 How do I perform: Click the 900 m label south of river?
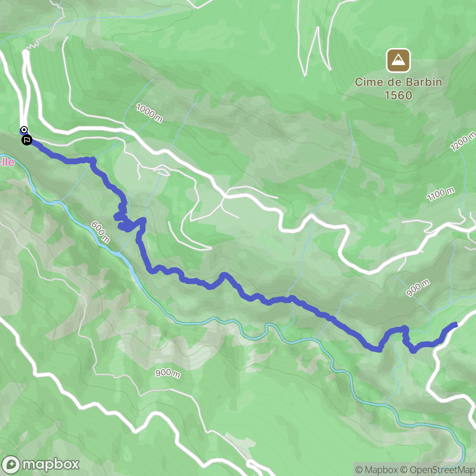tap(167, 373)
